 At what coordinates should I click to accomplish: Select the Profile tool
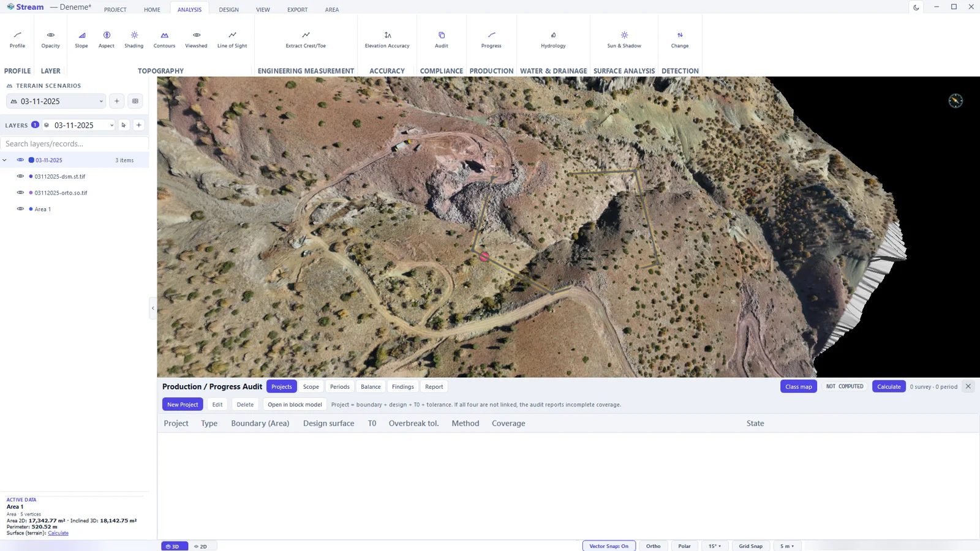coord(17,39)
